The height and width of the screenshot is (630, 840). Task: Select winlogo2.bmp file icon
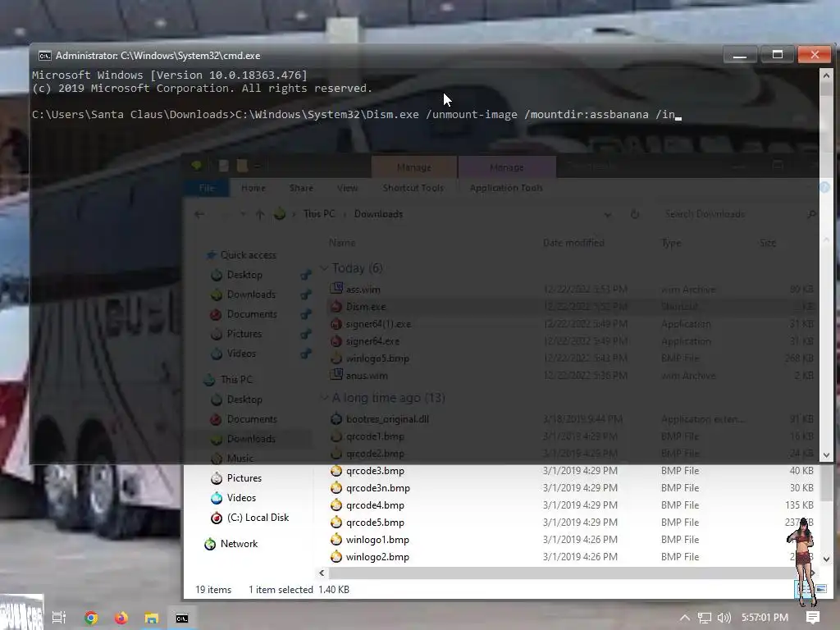(x=336, y=557)
